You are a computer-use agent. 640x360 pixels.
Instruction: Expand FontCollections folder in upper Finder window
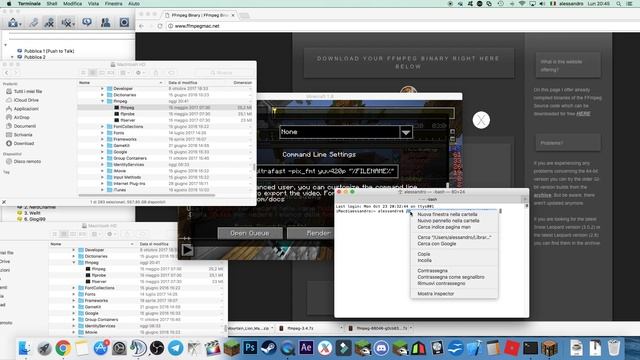(102, 127)
